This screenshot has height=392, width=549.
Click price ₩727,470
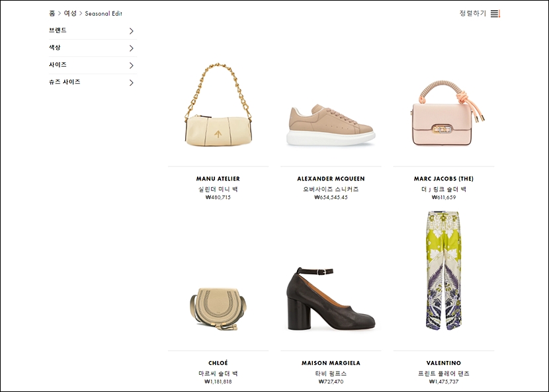[x=331, y=381]
